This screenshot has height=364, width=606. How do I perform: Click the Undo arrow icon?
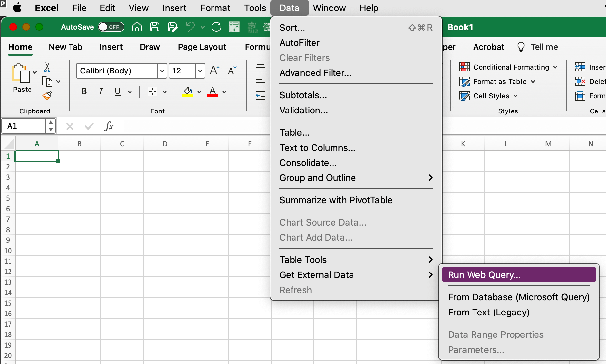click(x=190, y=27)
